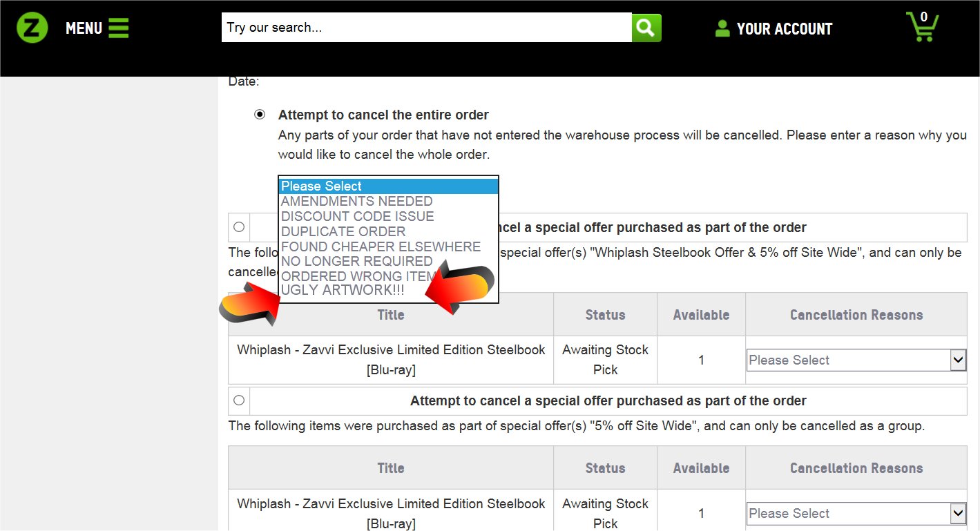Open Cancellation Reasons dropdown in second table
This screenshot has width=980, height=531.
856,513
